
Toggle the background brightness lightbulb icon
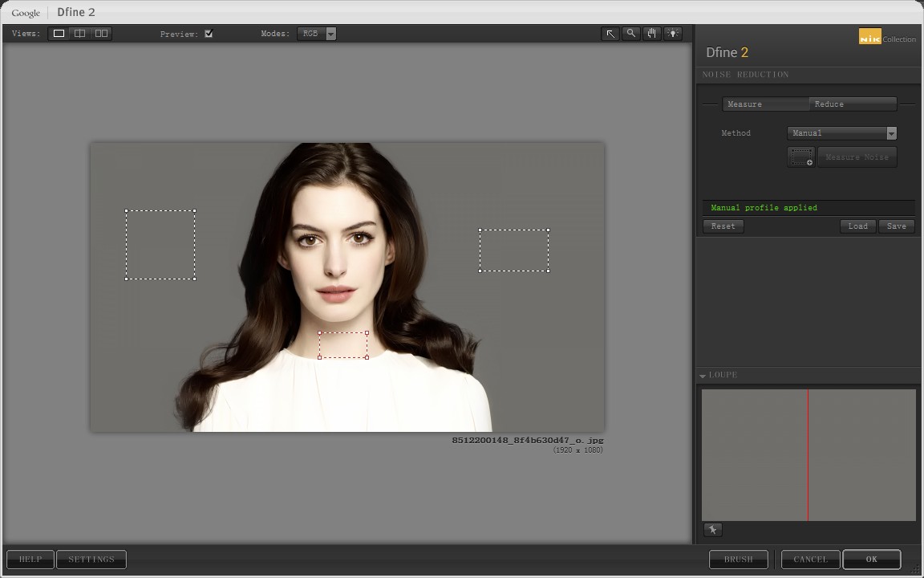pos(672,33)
